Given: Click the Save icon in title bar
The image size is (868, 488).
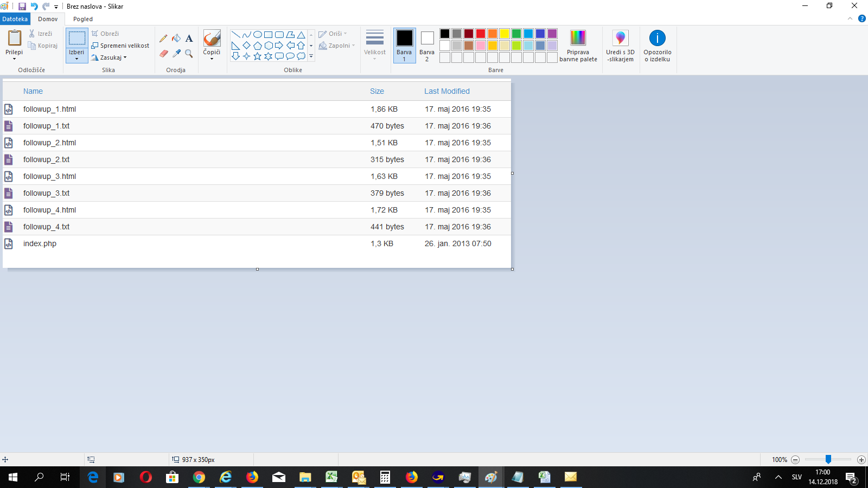Looking at the screenshot, I should coord(22,7).
